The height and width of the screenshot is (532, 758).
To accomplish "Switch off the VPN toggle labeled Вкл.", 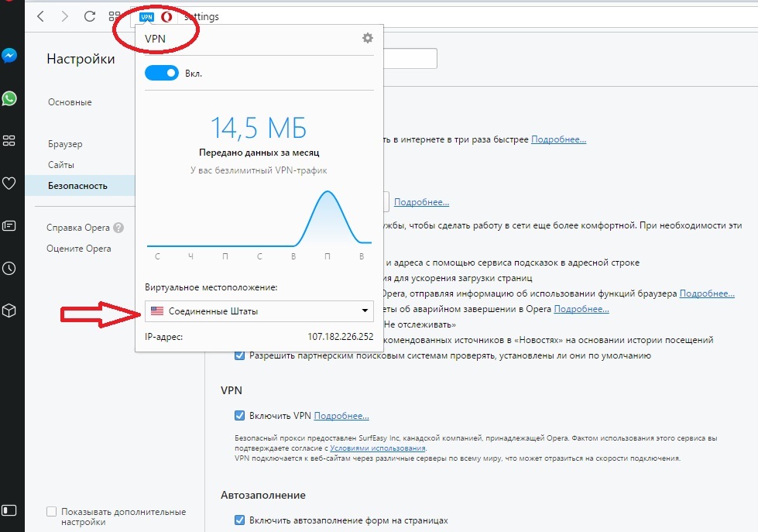I will [162, 73].
